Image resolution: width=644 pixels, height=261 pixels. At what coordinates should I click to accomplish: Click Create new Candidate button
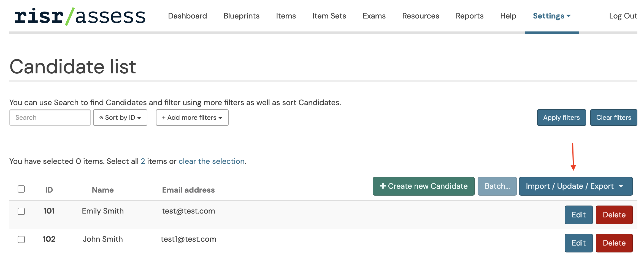(x=424, y=186)
